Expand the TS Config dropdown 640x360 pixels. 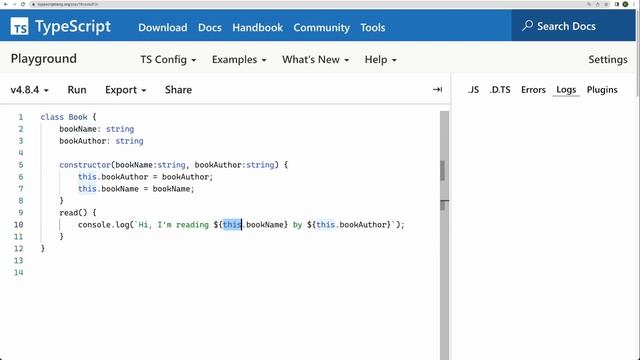pyautogui.click(x=168, y=60)
